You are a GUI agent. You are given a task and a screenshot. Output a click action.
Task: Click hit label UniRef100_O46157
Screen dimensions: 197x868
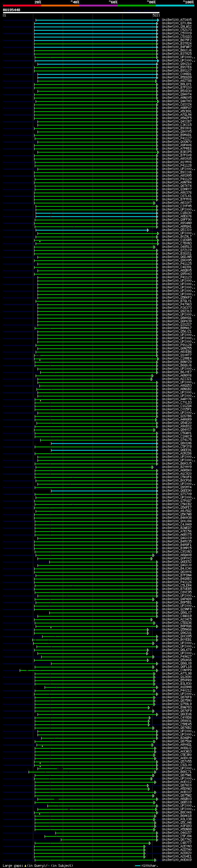177,833
